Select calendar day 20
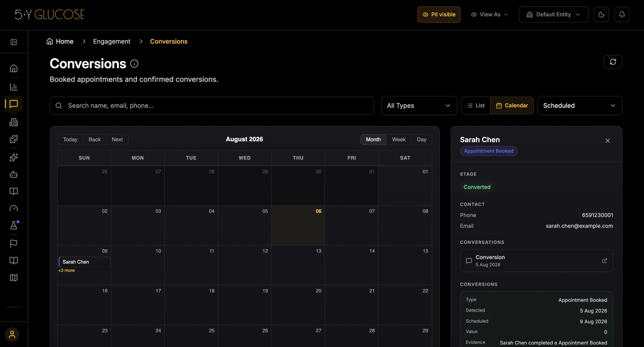644x347 pixels. pyautogui.click(x=298, y=305)
